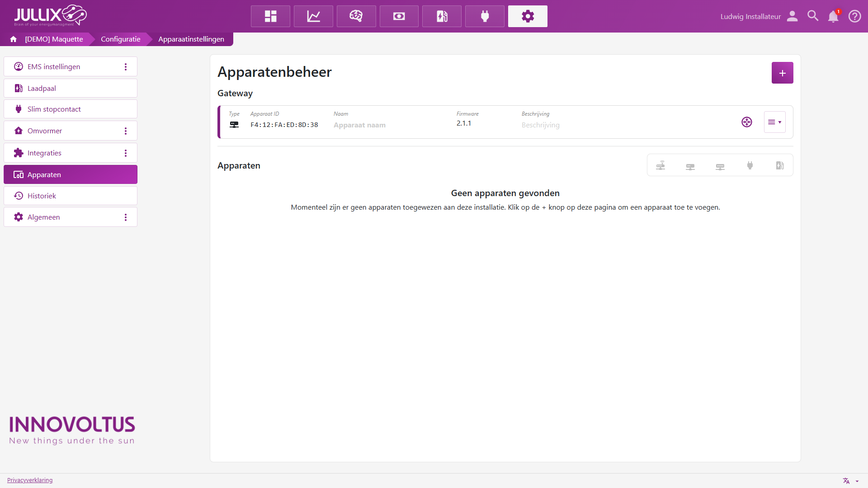Open the charging station top tab
The height and width of the screenshot is (488, 868).
(x=442, y=16)
